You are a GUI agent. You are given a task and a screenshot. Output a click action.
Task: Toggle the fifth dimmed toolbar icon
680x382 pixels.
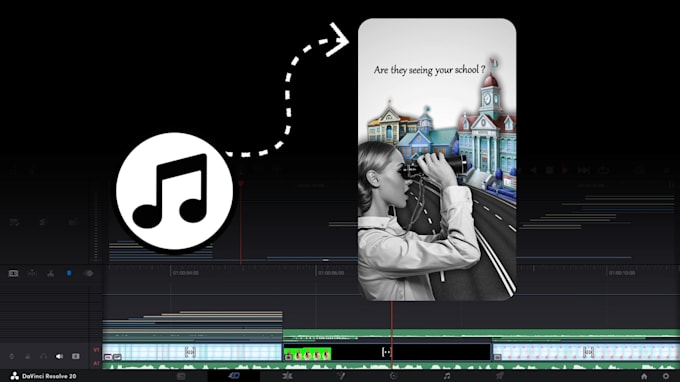point(88,274)
